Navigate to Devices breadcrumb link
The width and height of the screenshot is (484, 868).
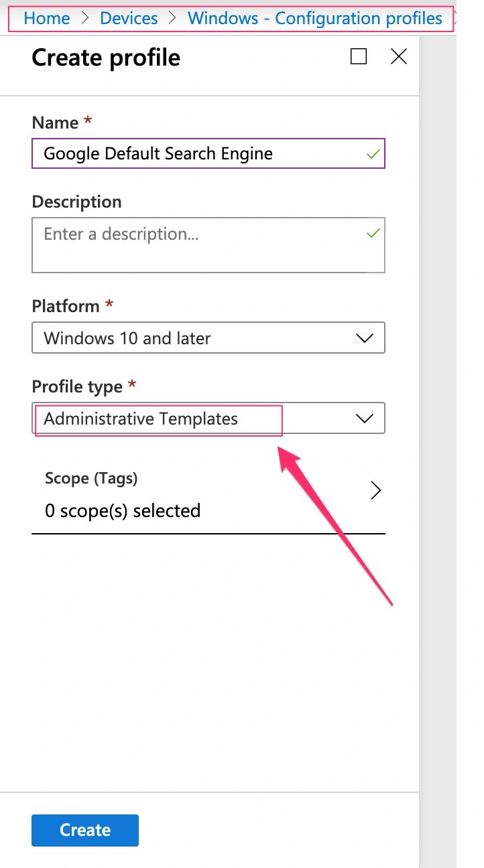pos(128,18)
